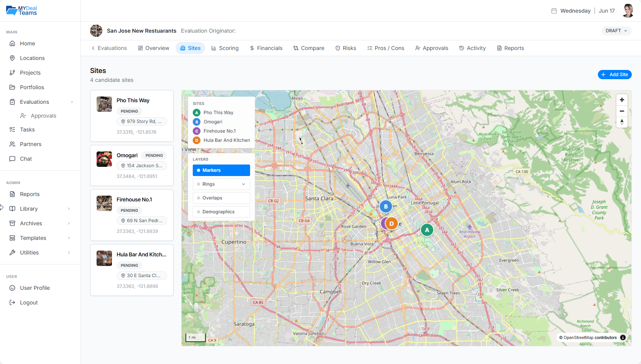The image size is (641, 364).
Task: Click the Templates layout icon
Action: pos(12,238)
